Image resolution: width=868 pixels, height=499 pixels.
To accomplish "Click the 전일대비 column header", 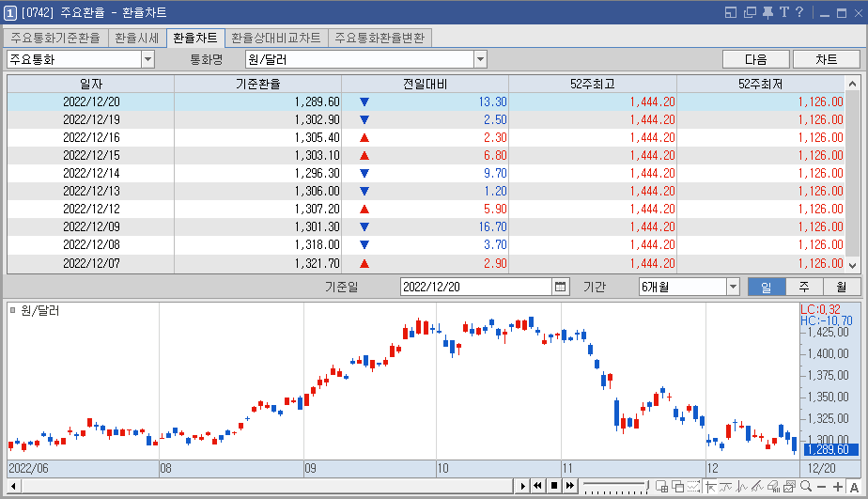I will [x=426, y=84].
